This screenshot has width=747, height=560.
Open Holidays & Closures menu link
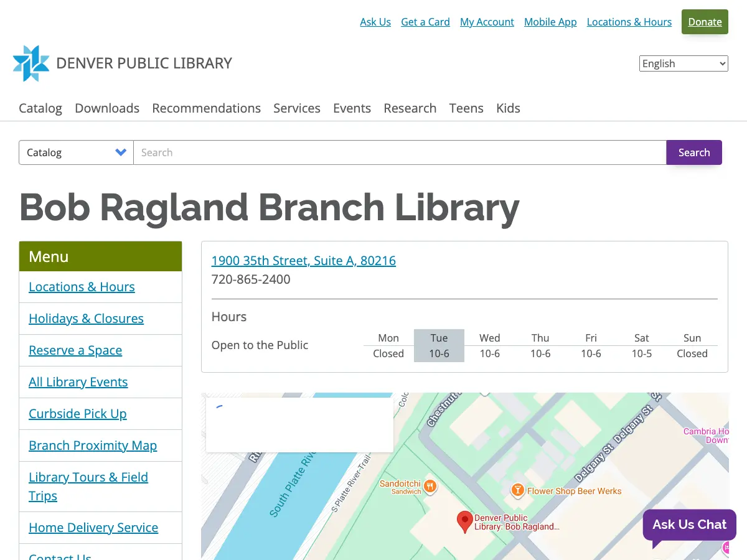(86, 319)
